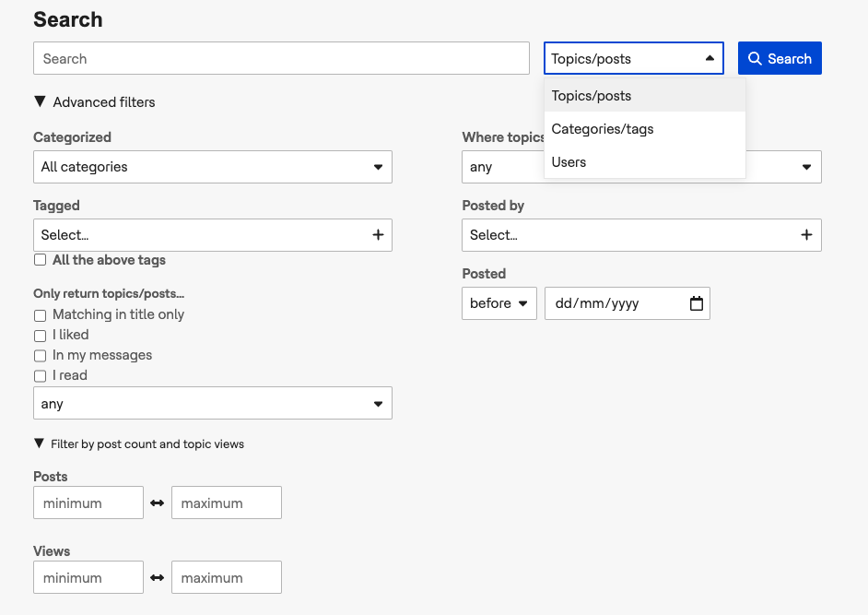868x615 pixels.
Task: Open the calendar date picker icon
Action: pyautogui.click(x=697, y=303)
